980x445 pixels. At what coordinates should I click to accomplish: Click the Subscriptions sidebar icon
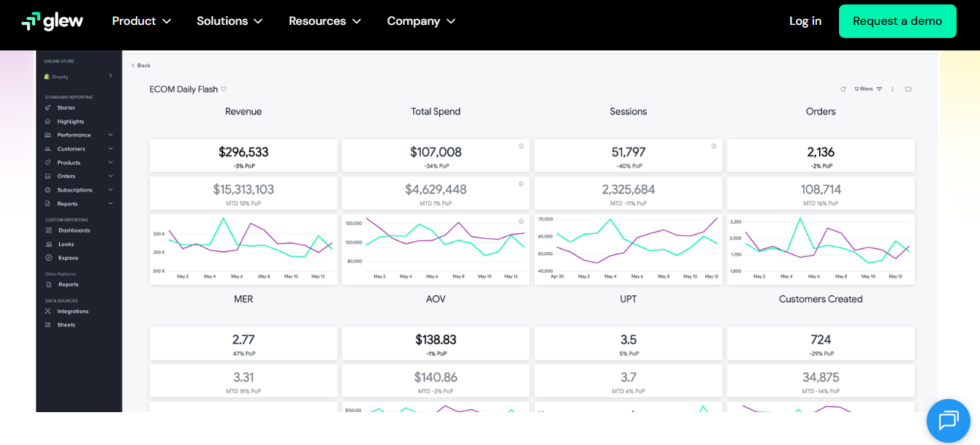point(48,190)
